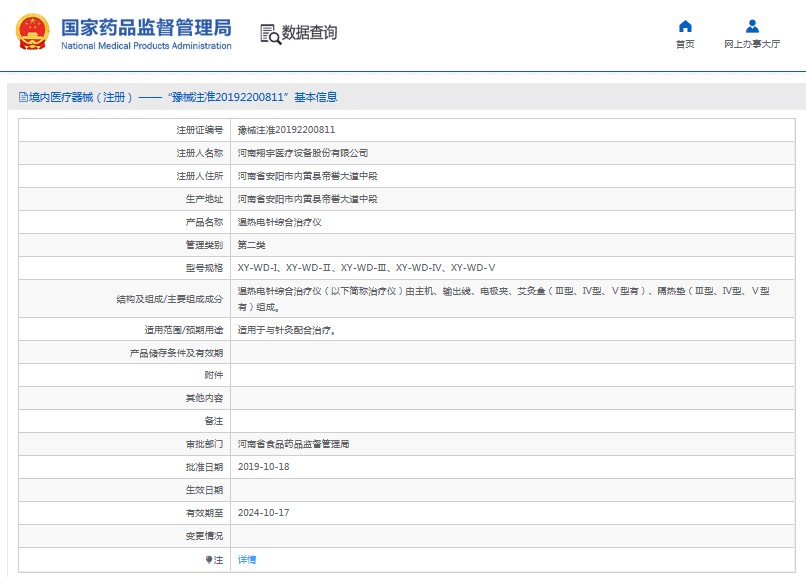Click the 有效期至 row label
This screenshot has height=577, width=806.
coord(205,513)
